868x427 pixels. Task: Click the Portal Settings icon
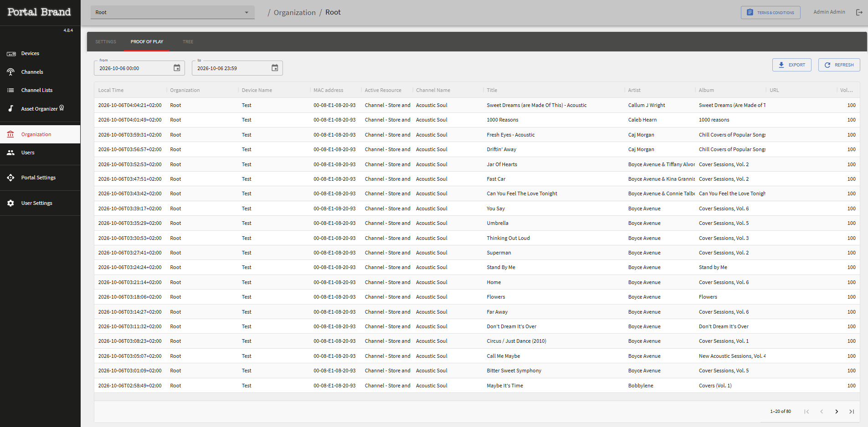tap(10, 178)
